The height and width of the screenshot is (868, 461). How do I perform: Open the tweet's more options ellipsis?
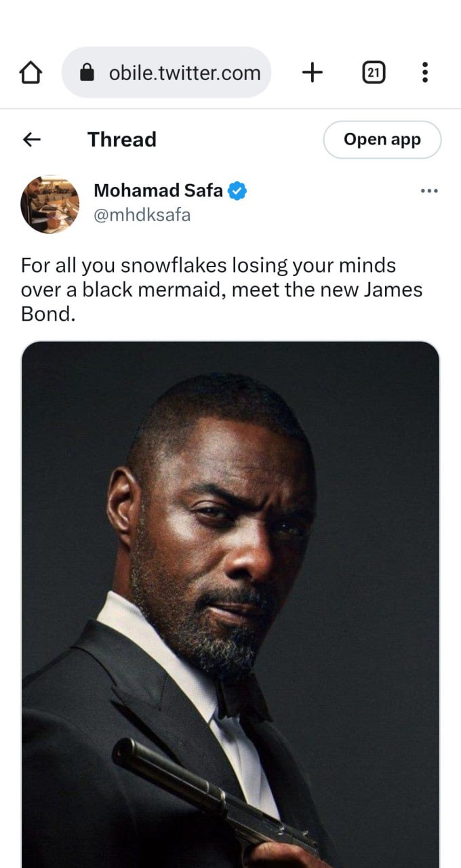pyautogui.click(x=429, y=191)
